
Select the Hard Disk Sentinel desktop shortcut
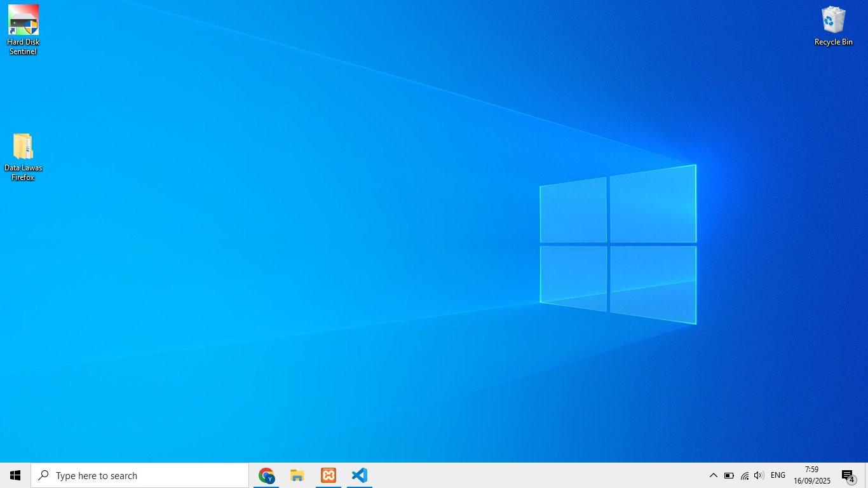(x=24, y=21)
